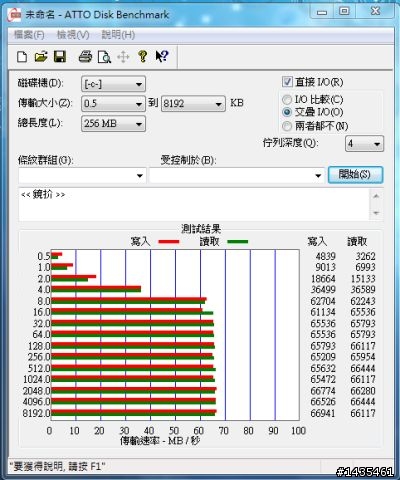Click write value 18664
The image size is (400, 480).
click(323, 279)
